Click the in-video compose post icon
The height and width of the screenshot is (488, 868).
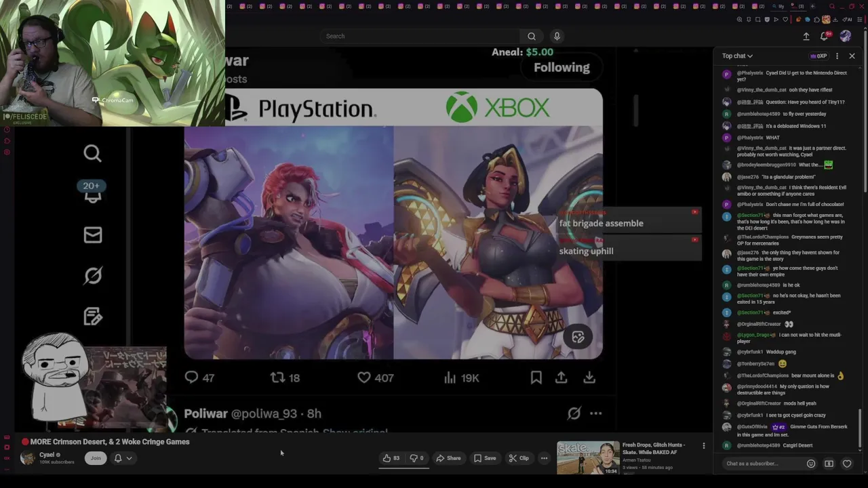coord(93,317)
